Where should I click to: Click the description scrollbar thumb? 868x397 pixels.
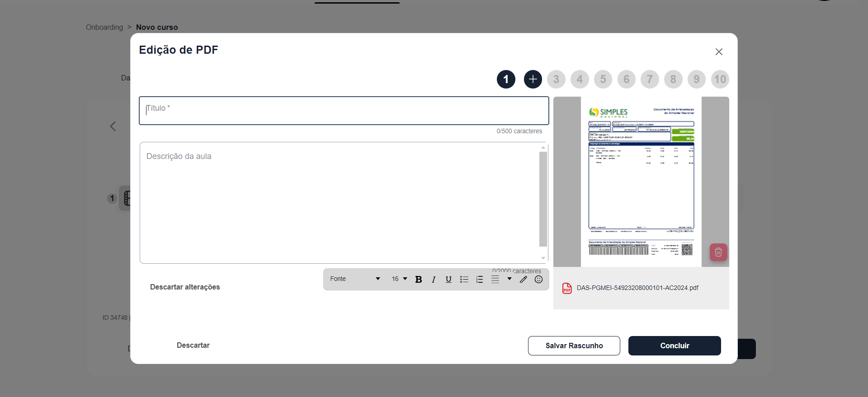[x=543, y=199]
